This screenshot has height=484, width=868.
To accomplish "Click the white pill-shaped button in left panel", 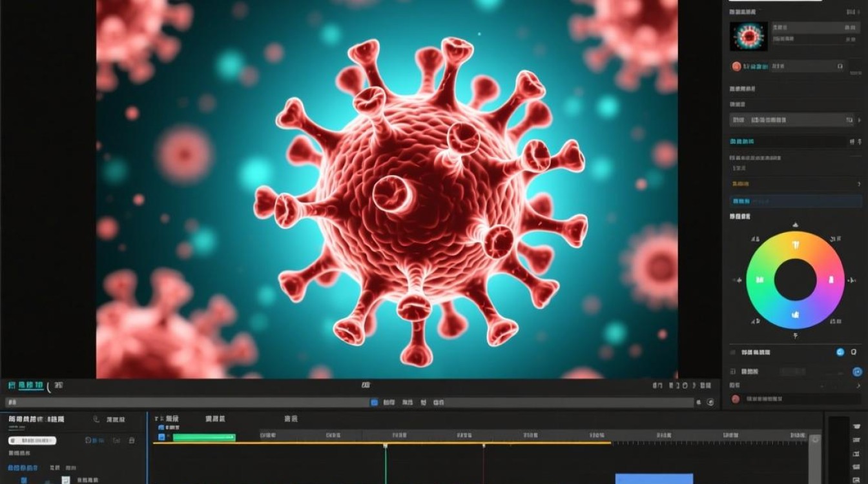I will (32, 441).
